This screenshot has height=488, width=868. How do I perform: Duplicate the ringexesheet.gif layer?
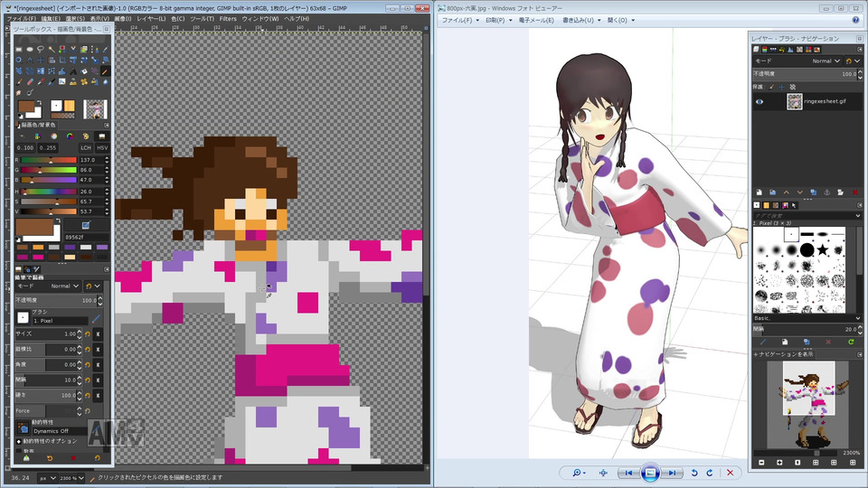click(x=814, y=192)
